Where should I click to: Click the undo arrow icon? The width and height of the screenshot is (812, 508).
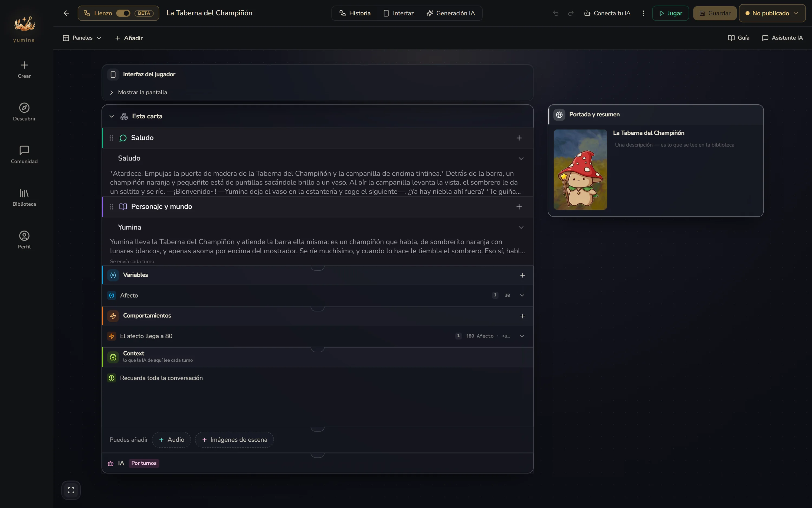point(556,13)
